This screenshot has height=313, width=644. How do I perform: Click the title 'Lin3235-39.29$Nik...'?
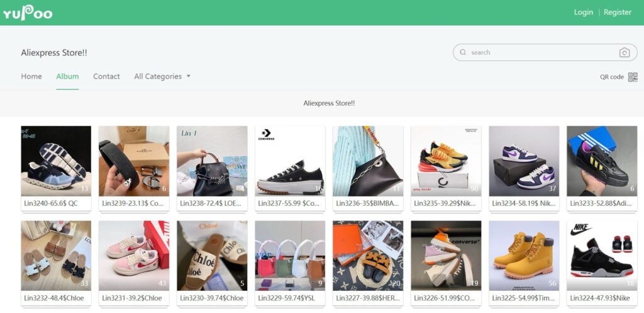coord(445,203)
